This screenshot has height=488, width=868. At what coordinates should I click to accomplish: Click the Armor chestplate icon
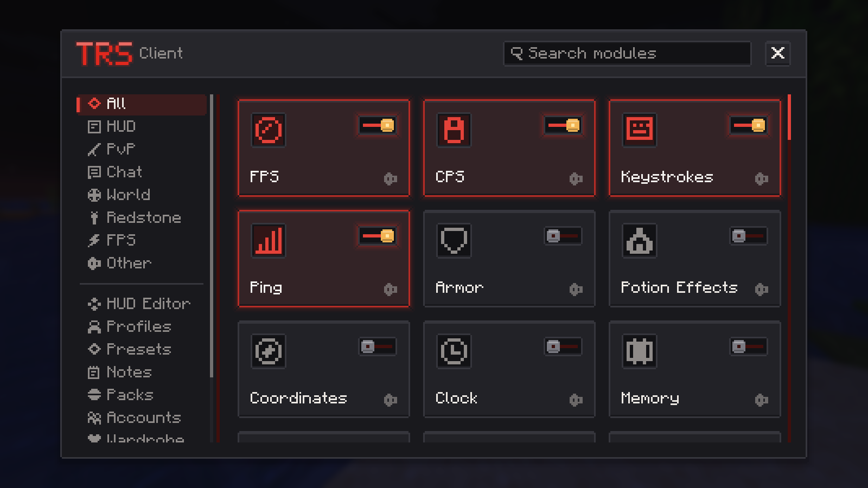click(454, 241)
